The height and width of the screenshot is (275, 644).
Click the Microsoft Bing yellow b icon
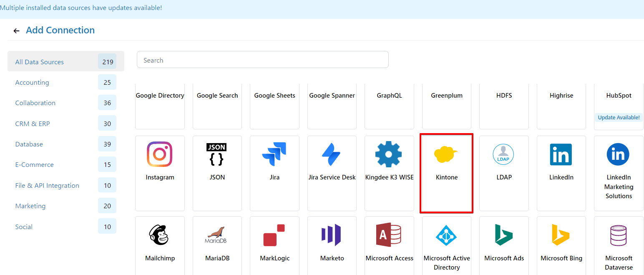561,235
